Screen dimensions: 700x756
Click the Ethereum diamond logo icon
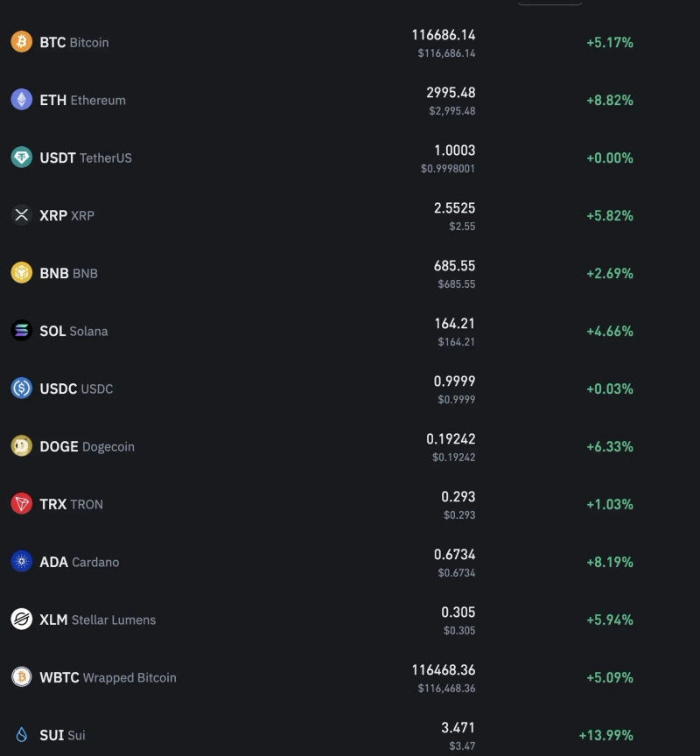coord(21,100)
